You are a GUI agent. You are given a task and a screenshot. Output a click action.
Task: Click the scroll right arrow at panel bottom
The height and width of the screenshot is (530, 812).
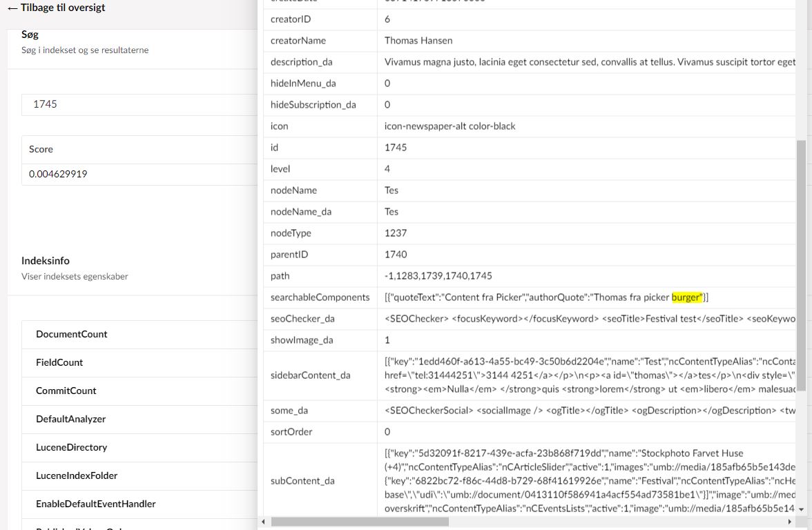click(x=791, y=521)
